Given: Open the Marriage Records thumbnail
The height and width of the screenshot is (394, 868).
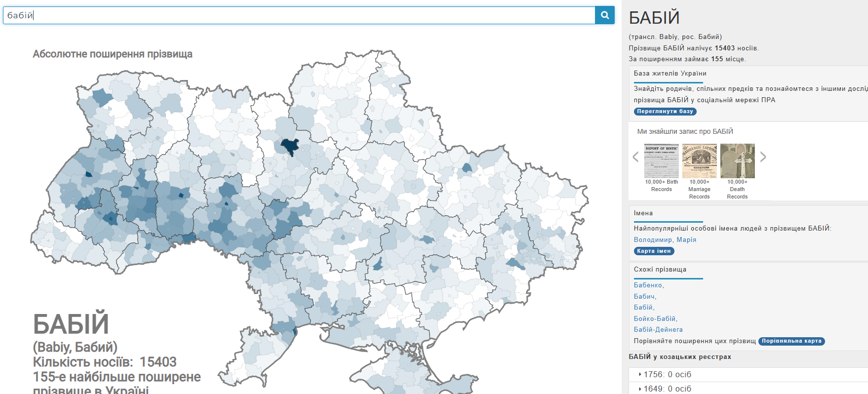Looking at the screenshot, I should pyautogui.click(x=699, y=161).
